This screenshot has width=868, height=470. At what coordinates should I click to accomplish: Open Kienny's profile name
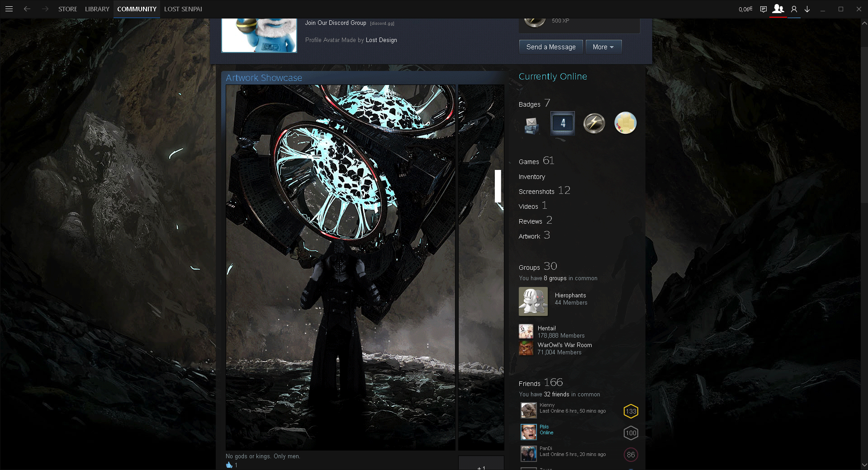click(x=547, y=405)
